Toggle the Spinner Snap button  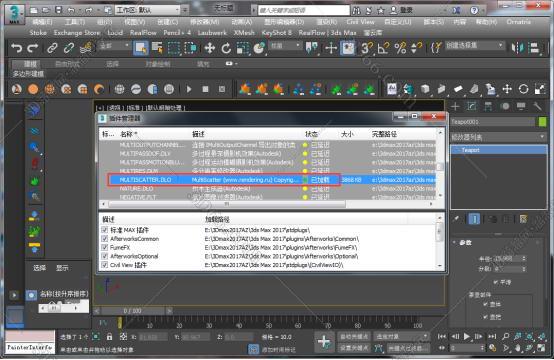417,48
